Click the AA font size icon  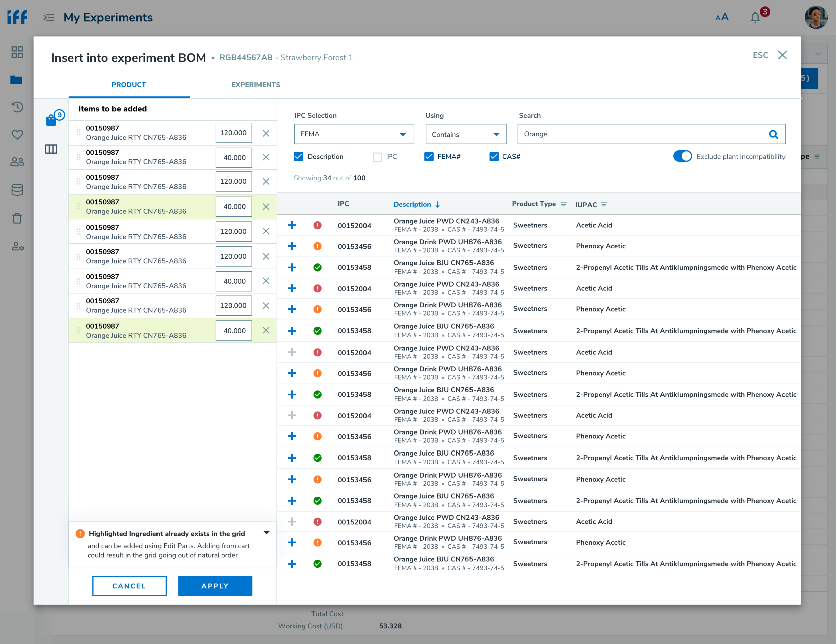tap(722, 17)
